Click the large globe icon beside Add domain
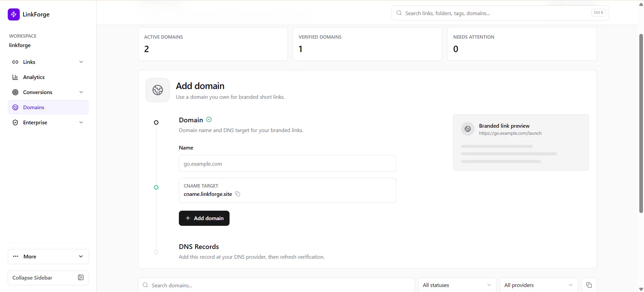Screen dimensions: 644x292 pyautogui.click(x=158, y=90)
